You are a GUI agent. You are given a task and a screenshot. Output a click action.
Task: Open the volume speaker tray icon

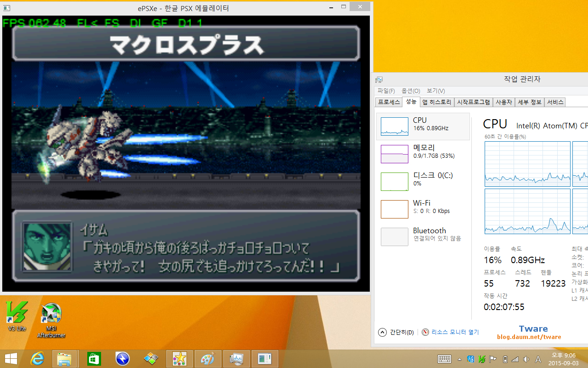pos(526,359)
